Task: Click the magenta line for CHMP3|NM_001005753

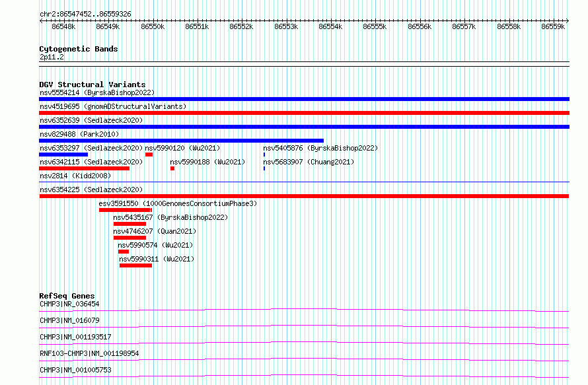Action: 304,376
